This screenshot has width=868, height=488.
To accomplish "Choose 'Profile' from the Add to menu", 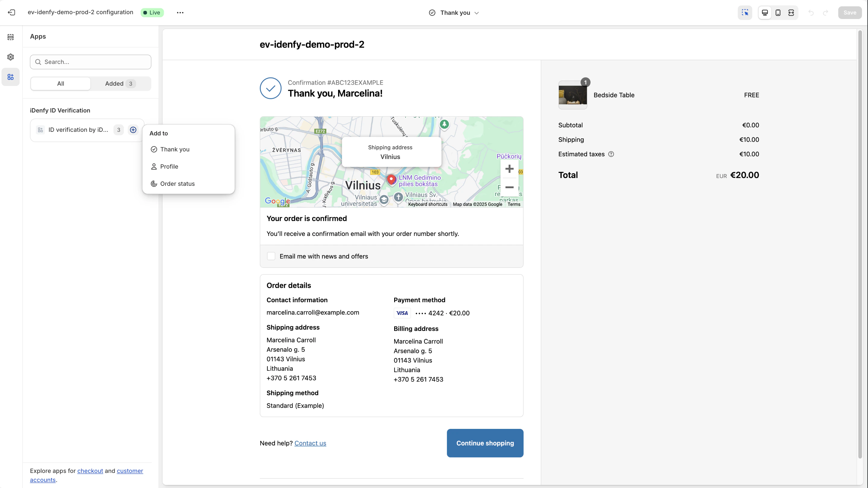I will coord(169,166).
